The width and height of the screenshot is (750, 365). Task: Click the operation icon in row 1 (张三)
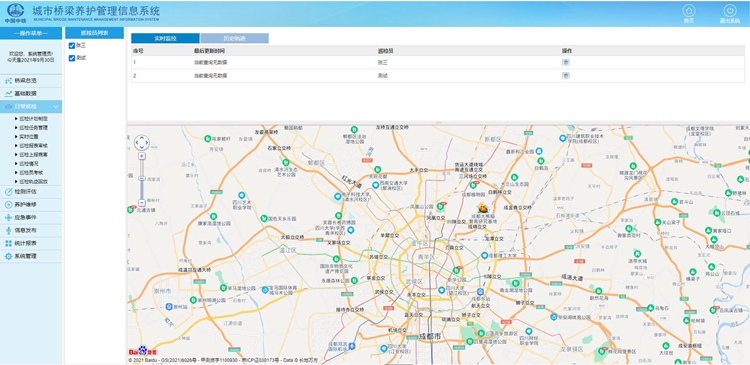(x=565, y=62)
